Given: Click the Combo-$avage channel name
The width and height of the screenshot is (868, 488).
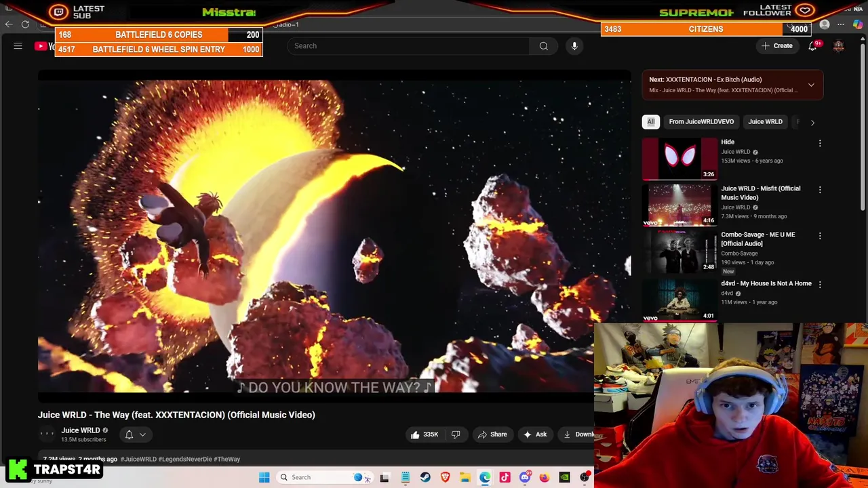Looking at the screenshot, I should click(739, 253).
